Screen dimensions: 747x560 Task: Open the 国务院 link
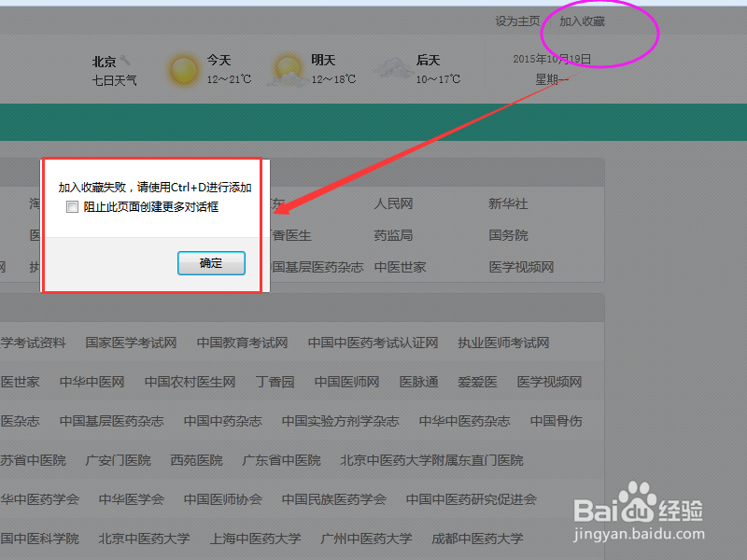click(508, 235)
